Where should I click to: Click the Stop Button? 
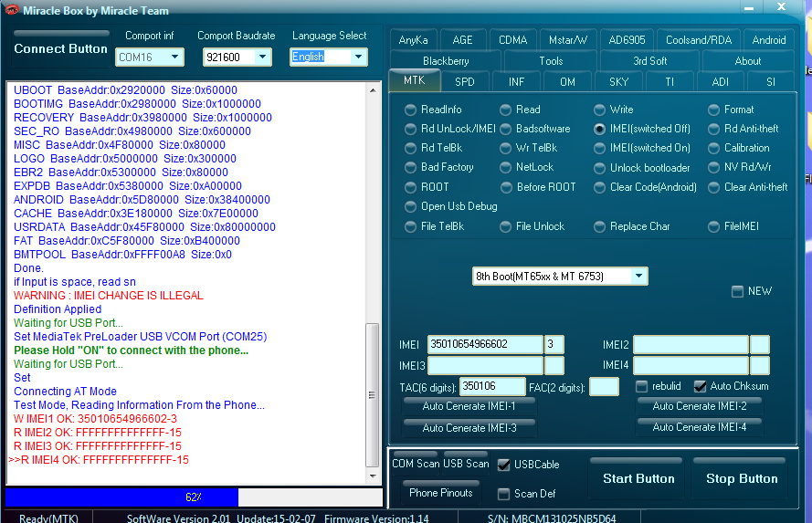pos(742,478)
